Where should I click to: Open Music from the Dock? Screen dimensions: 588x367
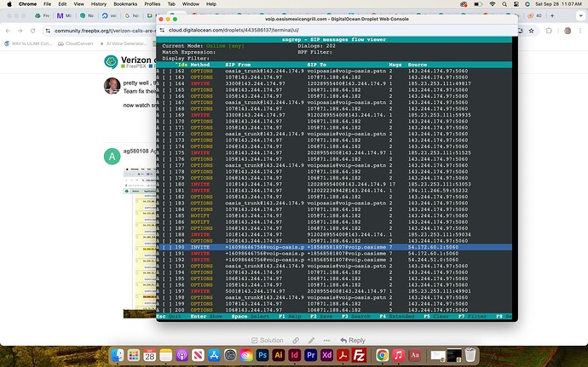click(x=398, y=354)
